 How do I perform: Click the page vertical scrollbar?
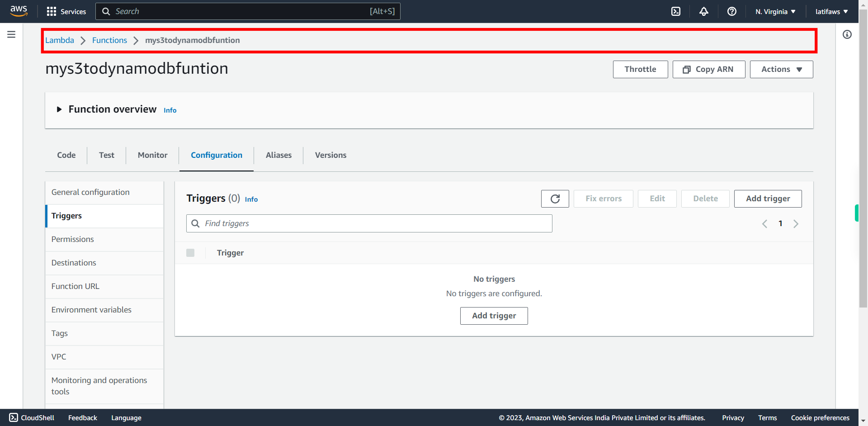point(863,158)
